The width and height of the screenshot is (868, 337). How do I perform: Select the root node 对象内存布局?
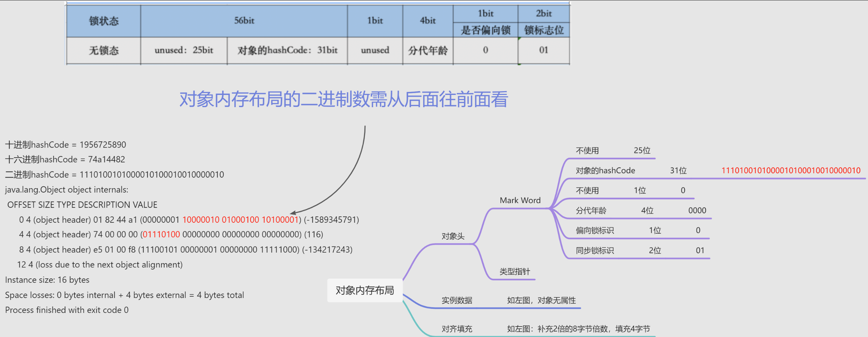point(364,290)
